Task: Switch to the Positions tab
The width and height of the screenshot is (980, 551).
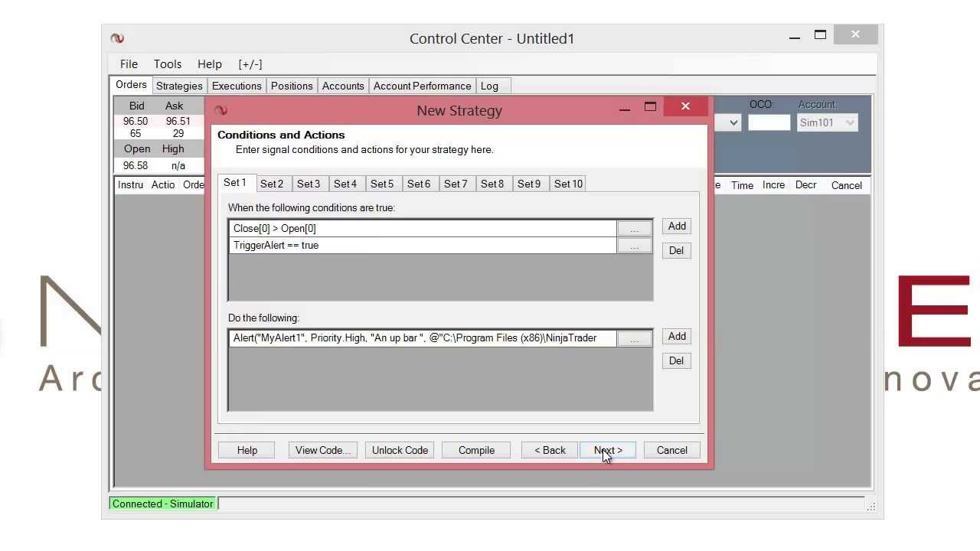Action: click(292, 86)
